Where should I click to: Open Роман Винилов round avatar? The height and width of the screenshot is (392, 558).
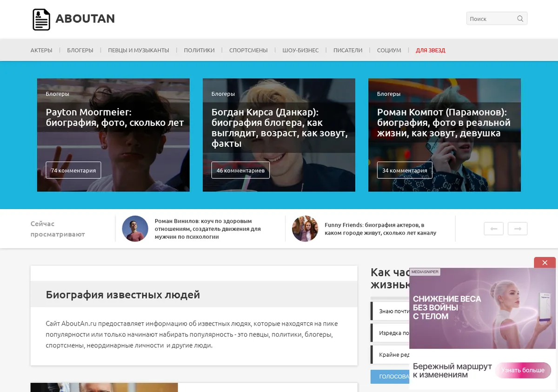pyautogui.click(x=135, y=229)
